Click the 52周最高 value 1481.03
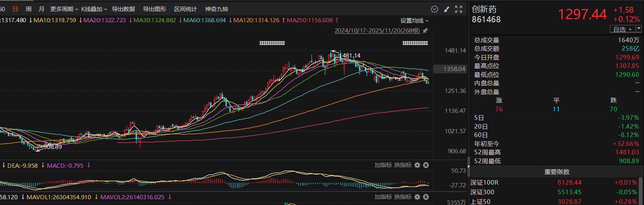Screen dimensions: 644x205 (x=627, y=152)
